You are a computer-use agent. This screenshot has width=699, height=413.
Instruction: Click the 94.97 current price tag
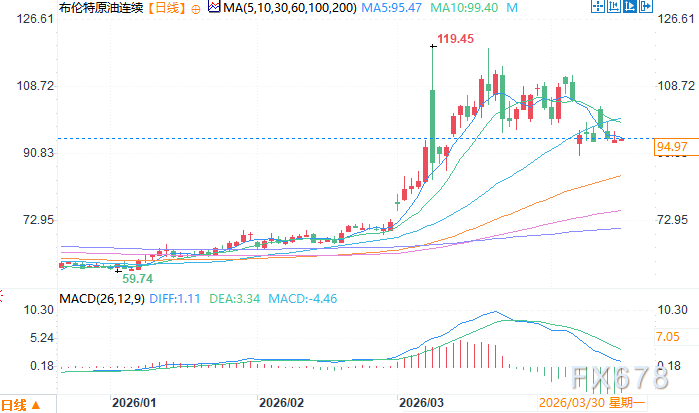(671, 148)
